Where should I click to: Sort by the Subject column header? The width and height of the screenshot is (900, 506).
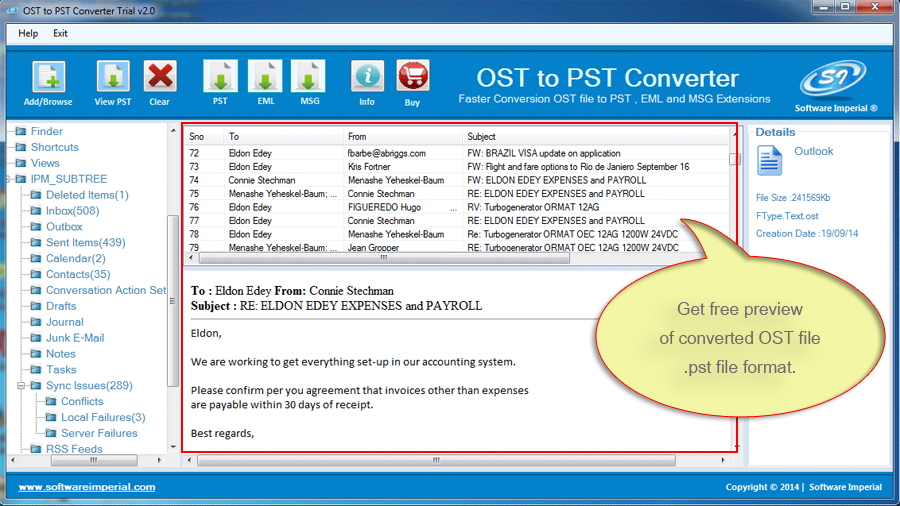point(595,137)
